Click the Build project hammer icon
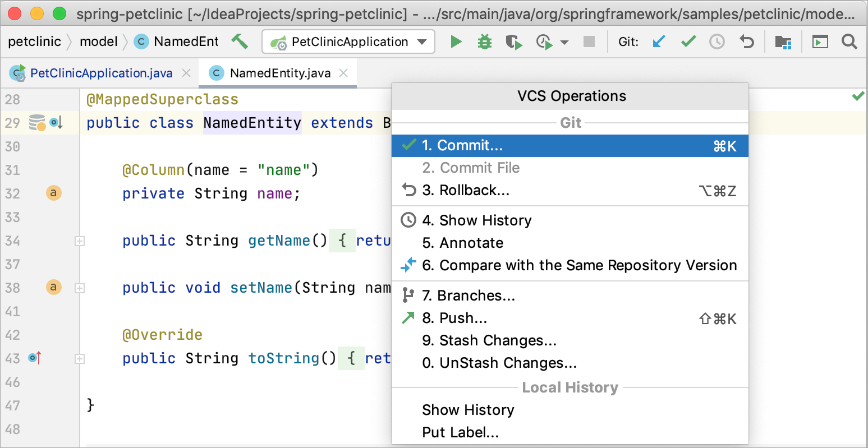The image size is (868, 448). coord(240,41)
